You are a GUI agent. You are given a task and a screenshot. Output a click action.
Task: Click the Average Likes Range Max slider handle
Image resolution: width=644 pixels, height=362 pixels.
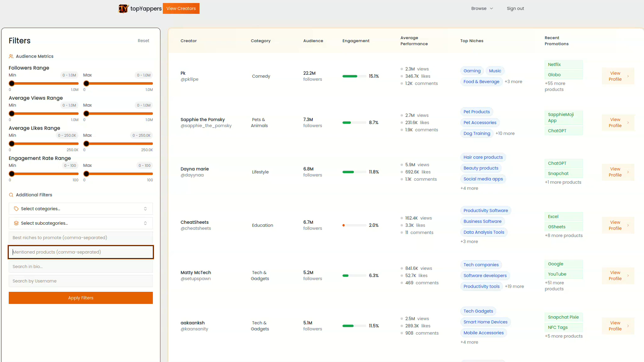pos(86,144)
